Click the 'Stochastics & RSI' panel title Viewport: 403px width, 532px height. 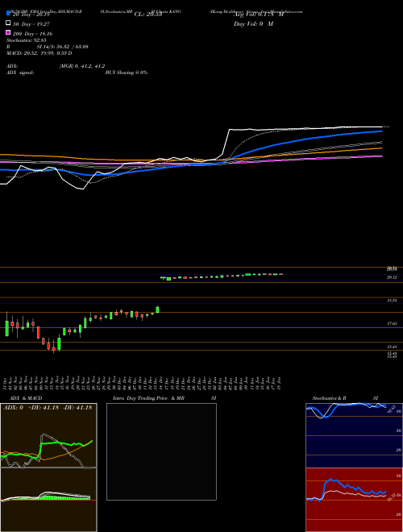pos(345,398)
